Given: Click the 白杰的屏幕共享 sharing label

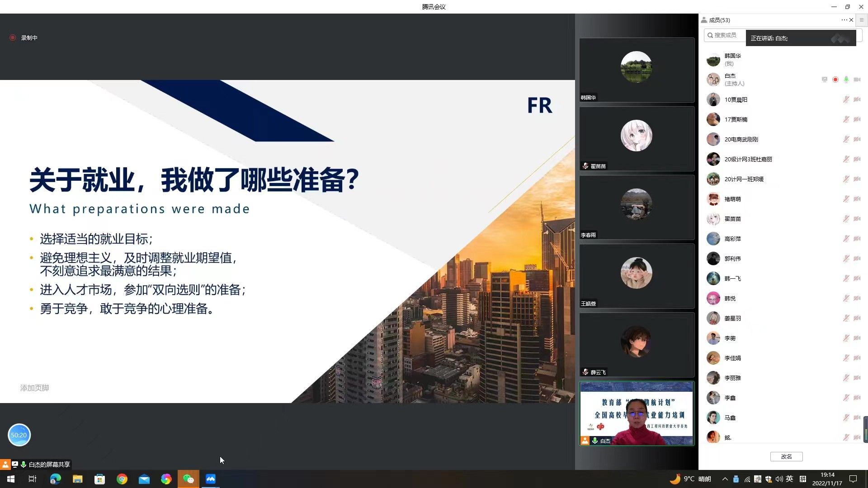Looking at the screenshot, I should coord(49,465).
